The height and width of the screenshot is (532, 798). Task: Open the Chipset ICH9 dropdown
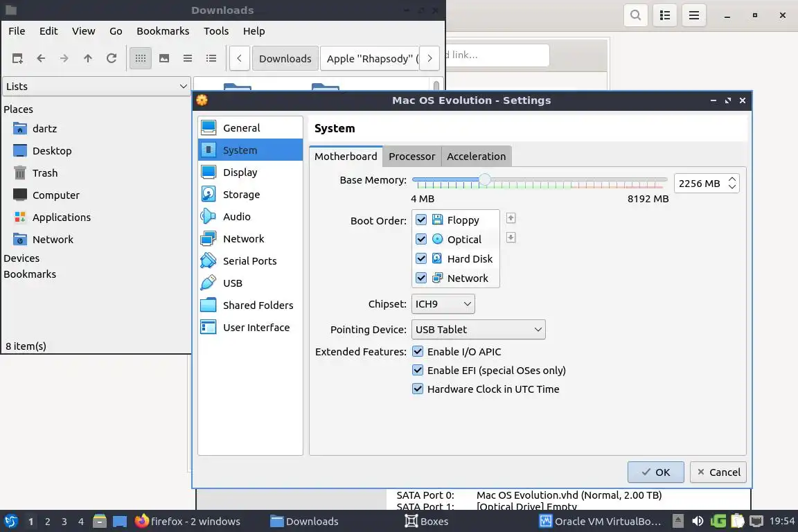[443, 304]
